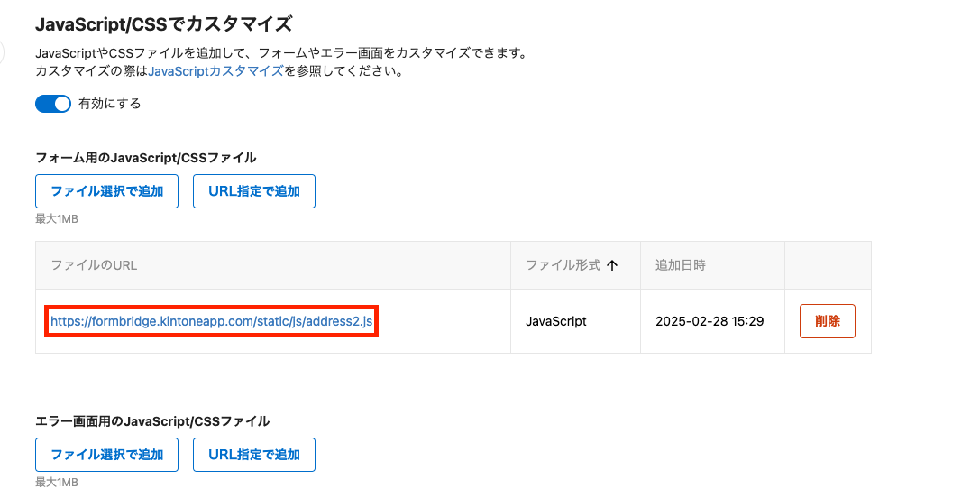Toggle the 有効にする switch off
Image resolution: width=980 pixels, height=498 pixels.
[53, 104]
